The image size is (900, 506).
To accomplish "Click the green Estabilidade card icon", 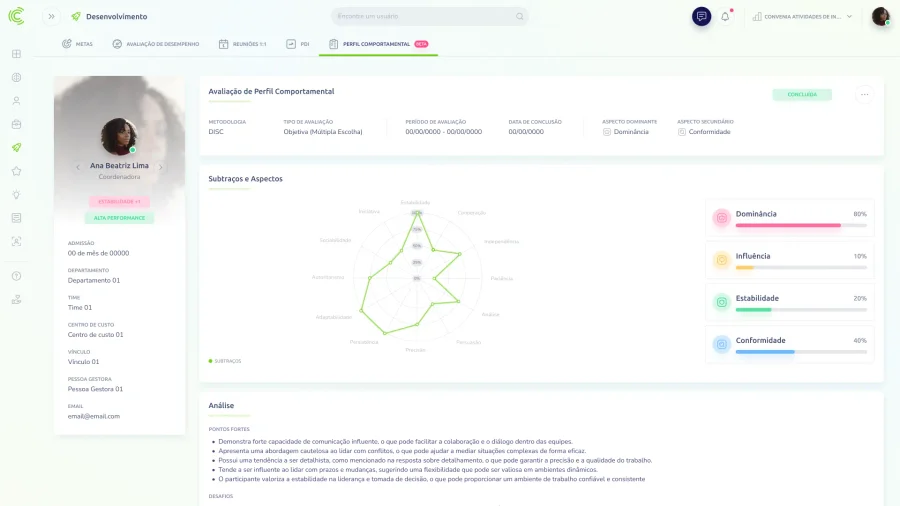I will [x=721, y=302].
